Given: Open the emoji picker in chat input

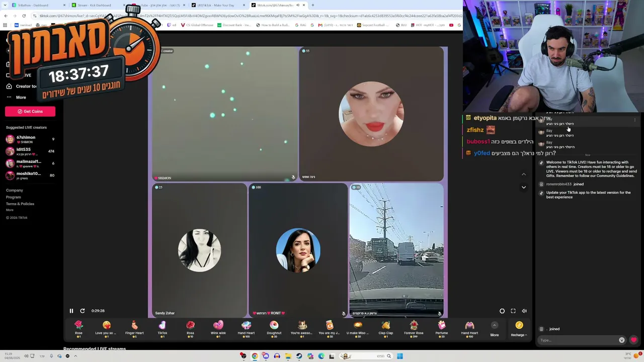Looking at the screenshot, I should coord(622,340).
